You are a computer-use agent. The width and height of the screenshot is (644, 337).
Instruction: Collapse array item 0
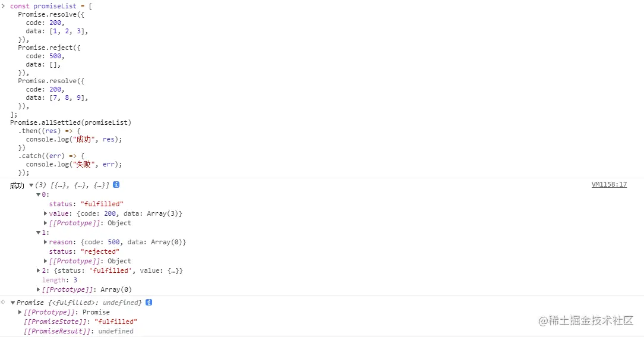(x=39, y=194)
